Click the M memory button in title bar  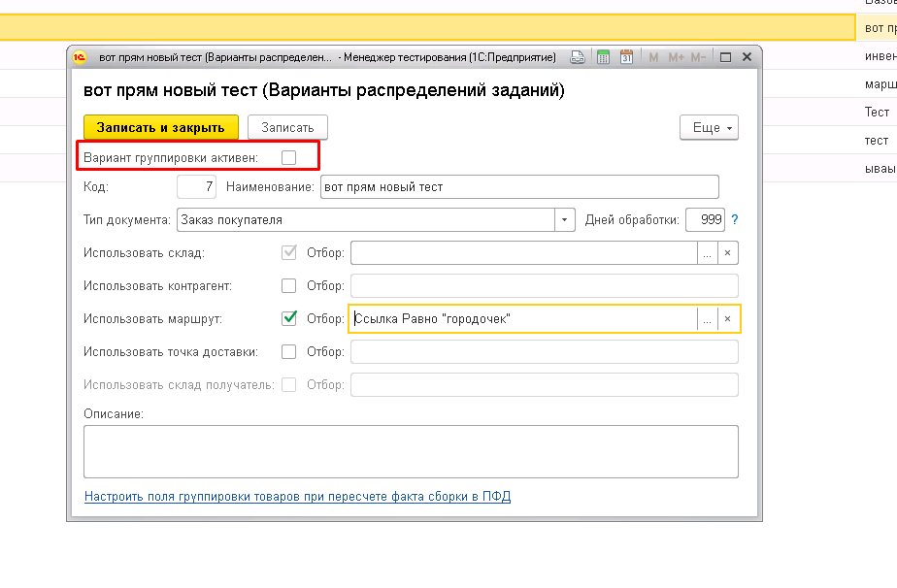pos(654,57)
